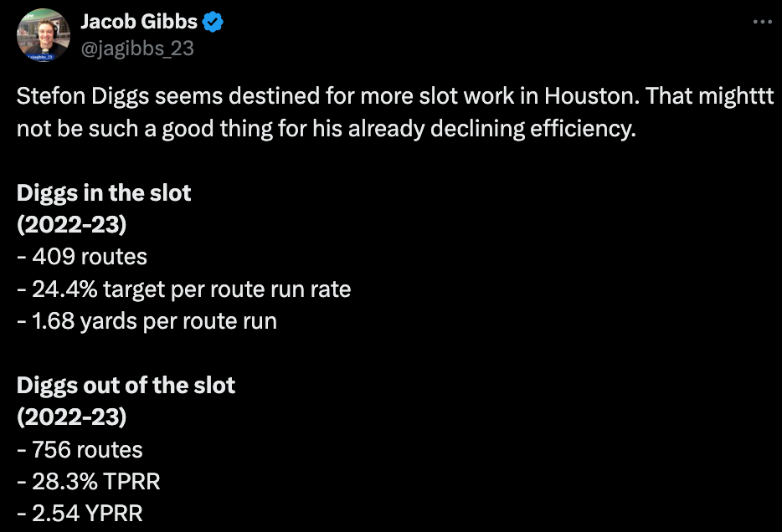Screen dimensions: 782x532
Task: Click the '2.54 YPRR' line
Action: [80, 514]
